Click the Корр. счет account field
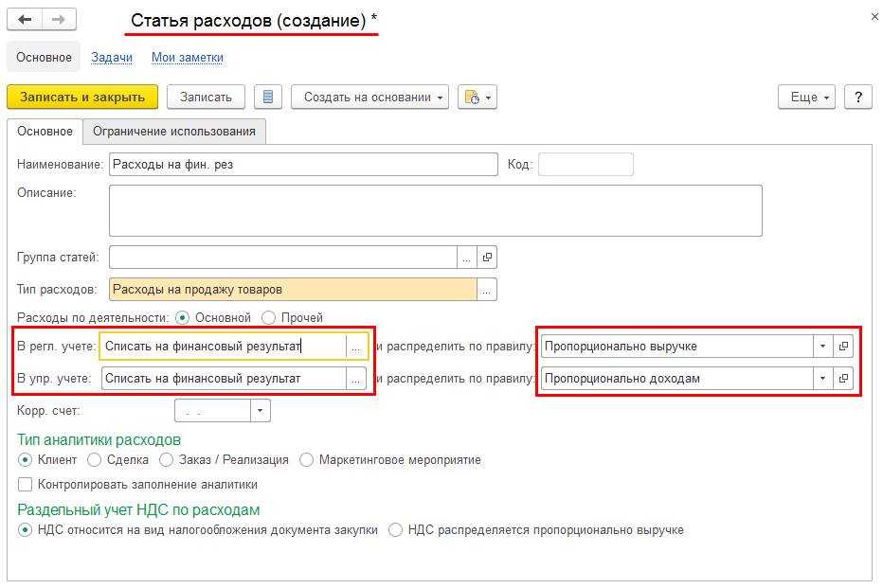Viewport: 883px width, 588px height. click(213, 410)
